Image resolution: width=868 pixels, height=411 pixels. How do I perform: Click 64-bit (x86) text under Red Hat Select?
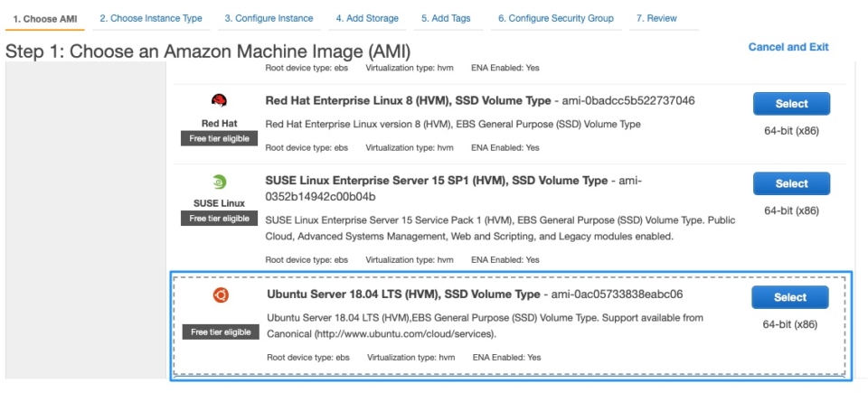coord(791,131)
